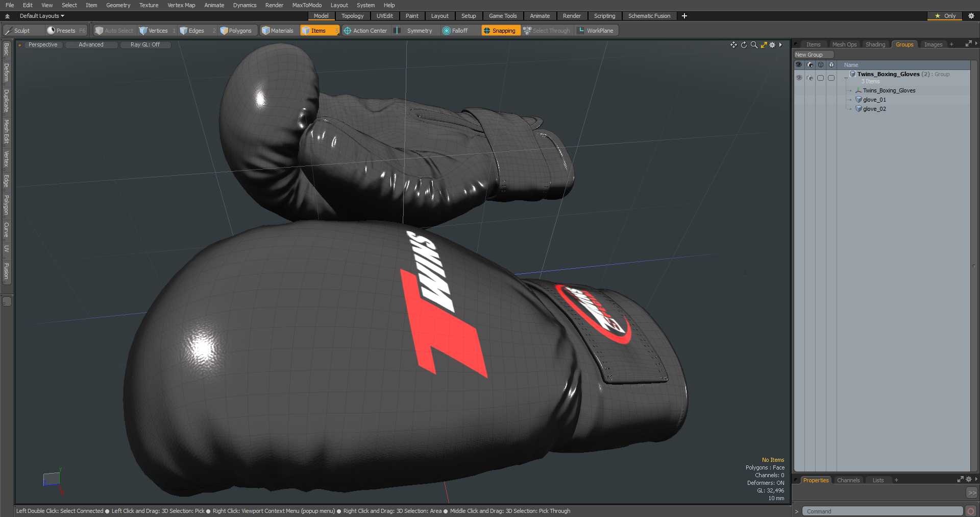
Task: Toggle the star Only button
Action: [945, 16]
